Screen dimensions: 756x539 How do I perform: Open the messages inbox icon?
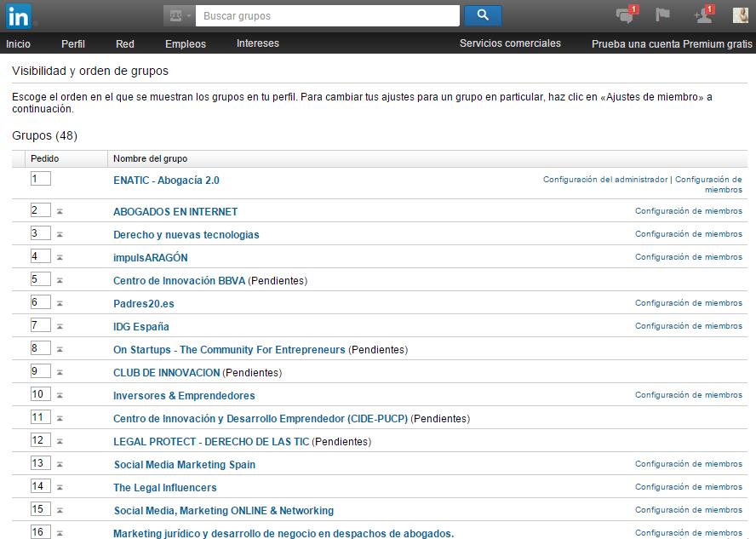coord(625,15)
